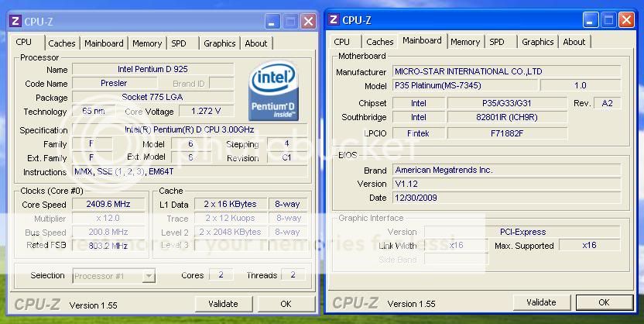Click the revision value C1

click(x=286, y=157)
